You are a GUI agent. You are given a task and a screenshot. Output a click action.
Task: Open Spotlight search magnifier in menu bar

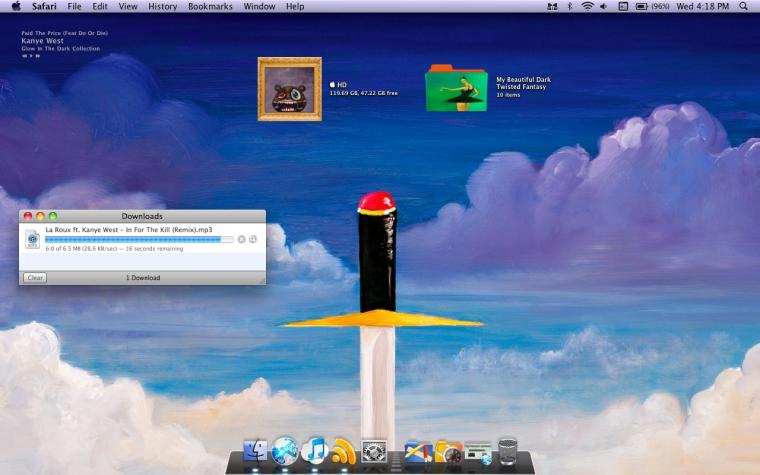tap(744, 6)
